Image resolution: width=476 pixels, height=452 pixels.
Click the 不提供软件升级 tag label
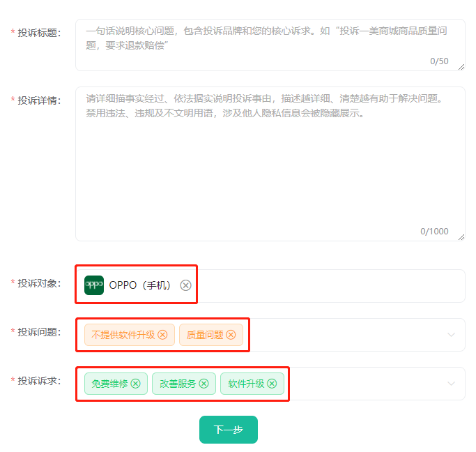123,335
